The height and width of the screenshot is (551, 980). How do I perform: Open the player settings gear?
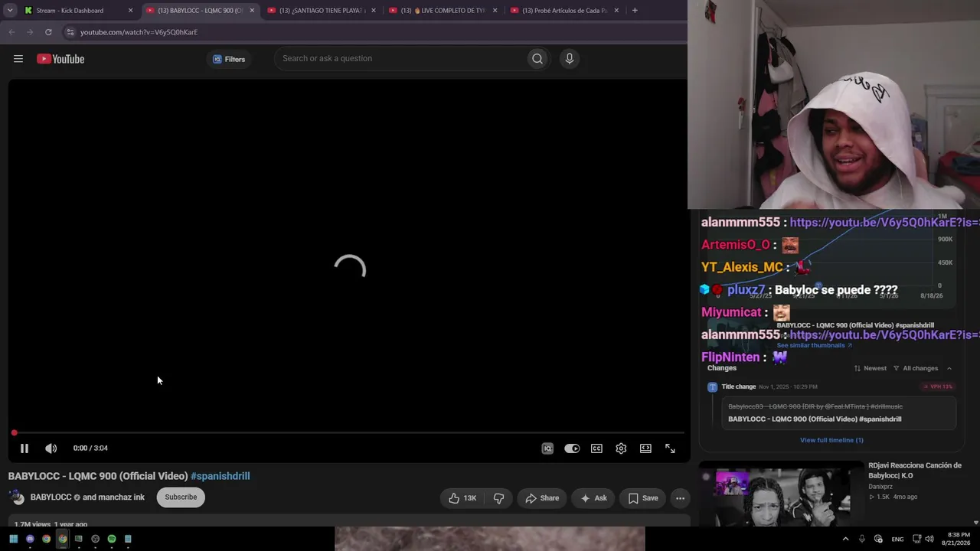pos(621,448)
